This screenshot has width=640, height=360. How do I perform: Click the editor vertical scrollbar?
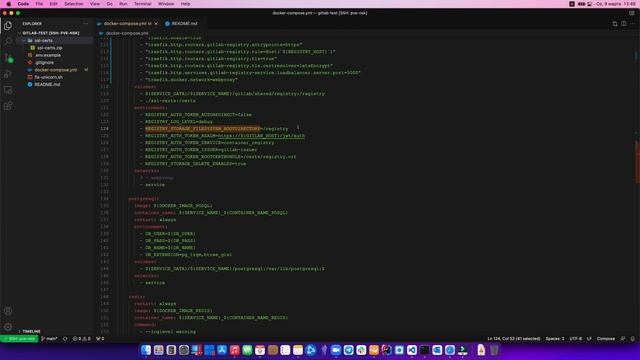pos(637,161)
